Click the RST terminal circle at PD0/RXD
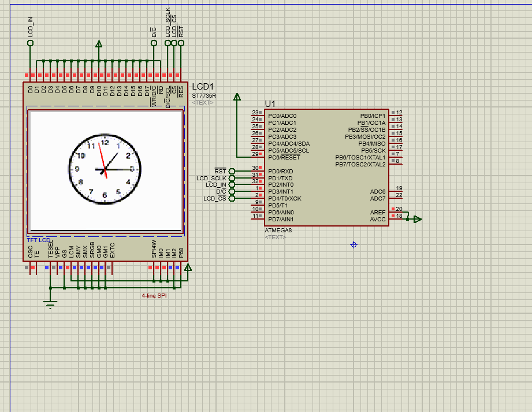 point(232,171)
